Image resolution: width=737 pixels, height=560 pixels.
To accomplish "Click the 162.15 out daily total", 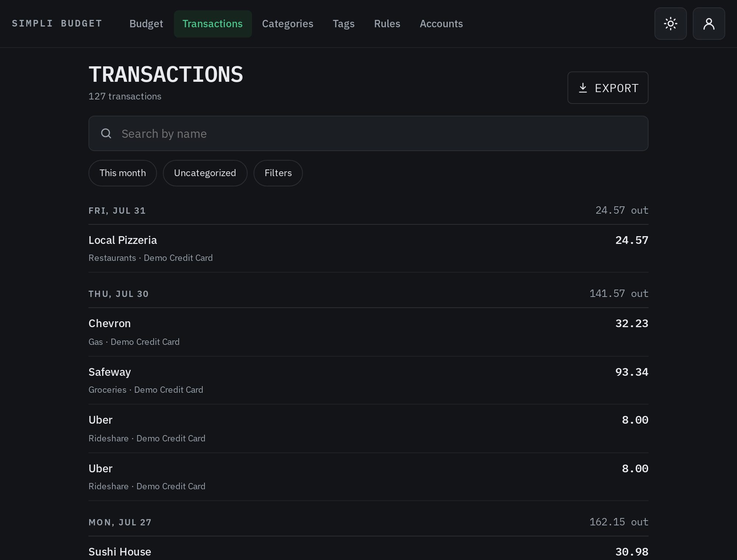I will coord(619,522).
